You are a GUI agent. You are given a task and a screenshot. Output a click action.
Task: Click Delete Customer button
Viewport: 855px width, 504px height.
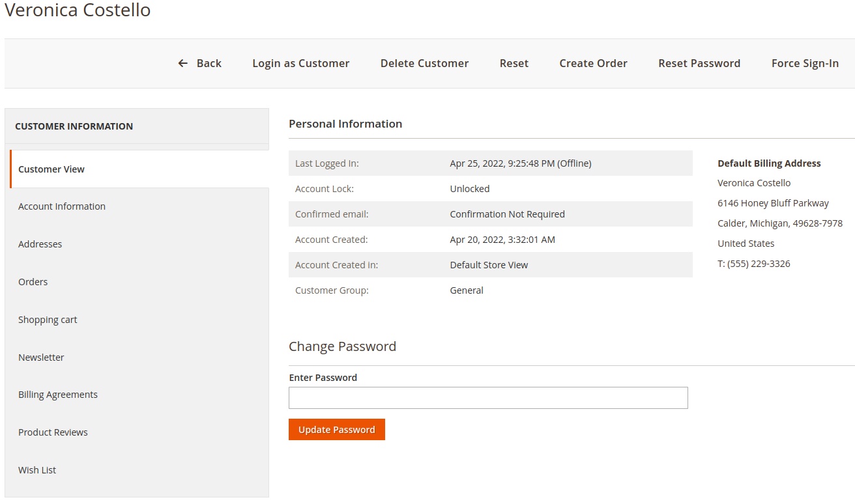point(424,63)
